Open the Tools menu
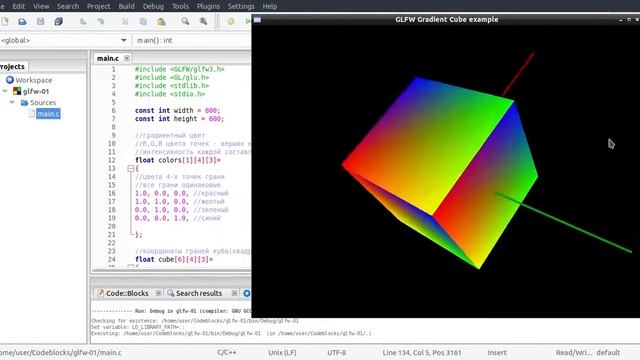 coord(180,6)
